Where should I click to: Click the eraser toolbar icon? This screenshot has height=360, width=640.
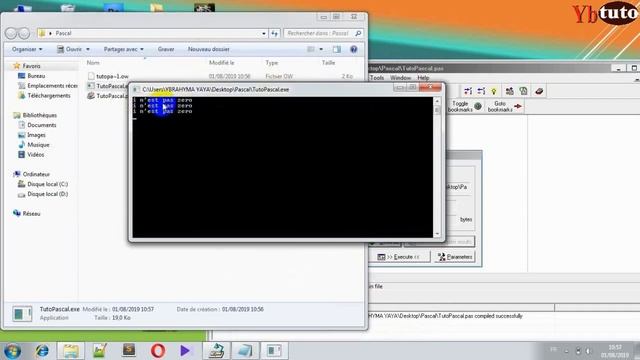click(x=539, y=91)
